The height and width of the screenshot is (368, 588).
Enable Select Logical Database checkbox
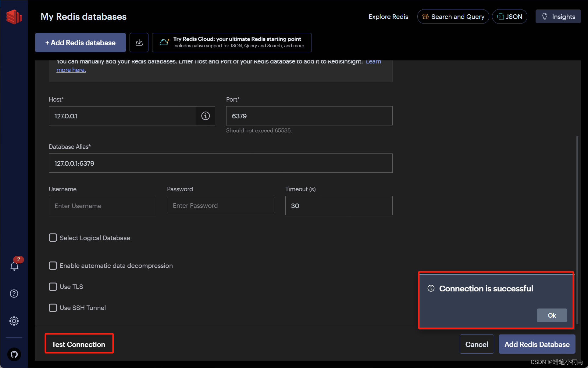pyautogui.click(x=53, y=238)
